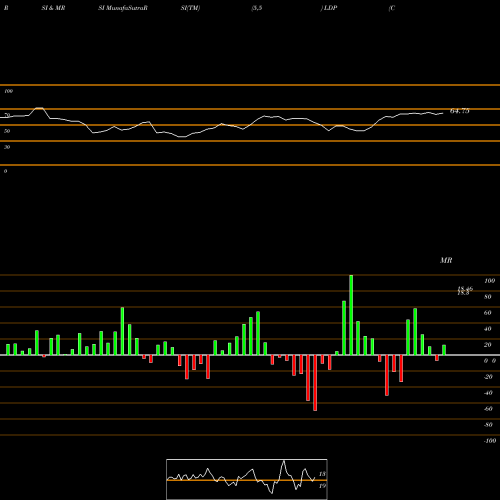500x500 pixels.
Task: Click the tallest green bar in MR chart
Action: coord(351,315)
